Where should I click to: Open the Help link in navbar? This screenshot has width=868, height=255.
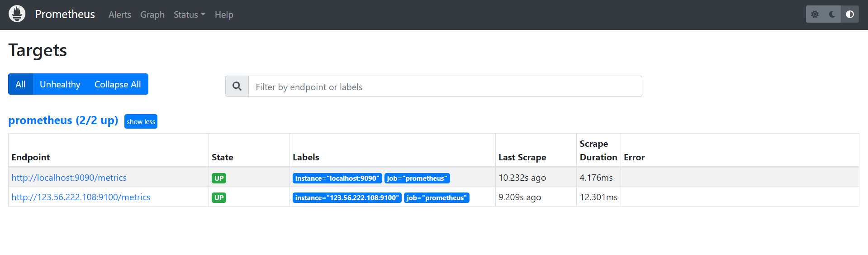point(224,14)
